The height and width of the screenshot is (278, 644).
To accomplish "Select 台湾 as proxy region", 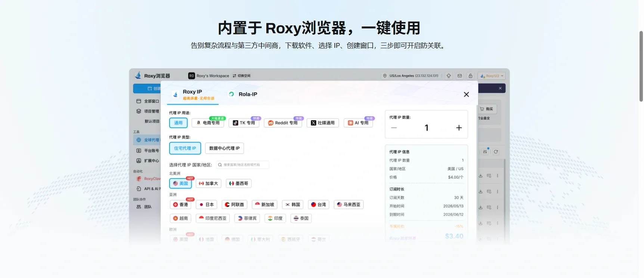I will pos(319,205).
